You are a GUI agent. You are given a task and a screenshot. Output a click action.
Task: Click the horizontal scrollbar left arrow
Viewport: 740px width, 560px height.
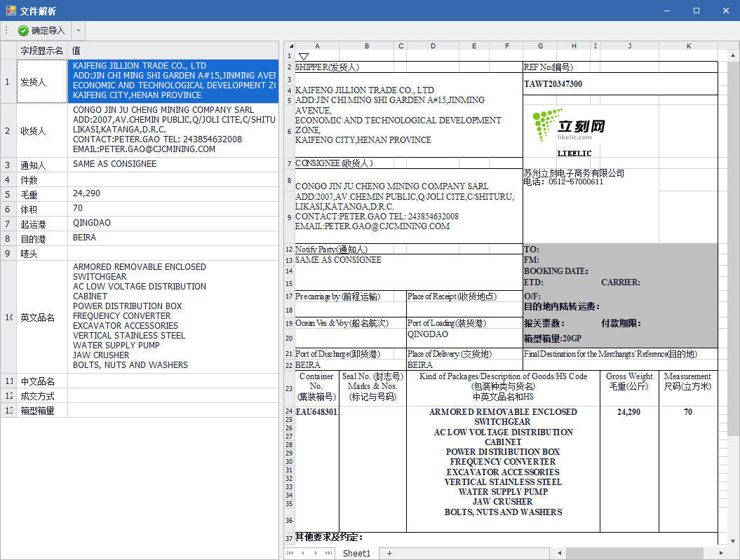pos(559,553)
